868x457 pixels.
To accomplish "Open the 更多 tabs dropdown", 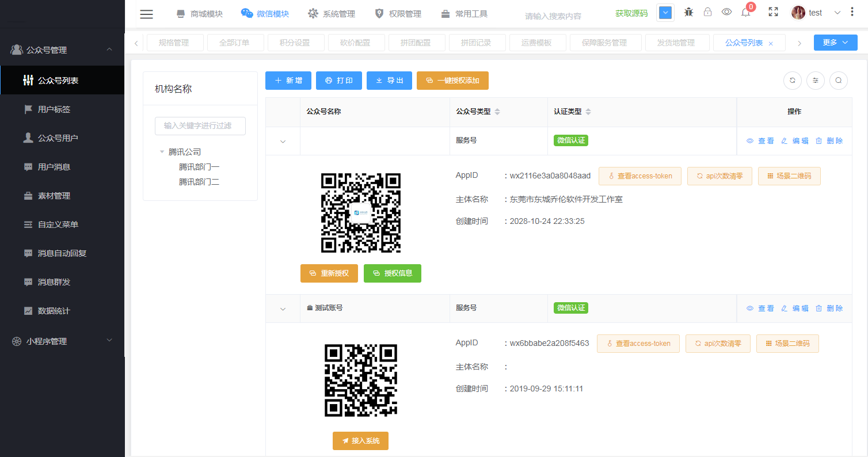I will tap(835, 43).
